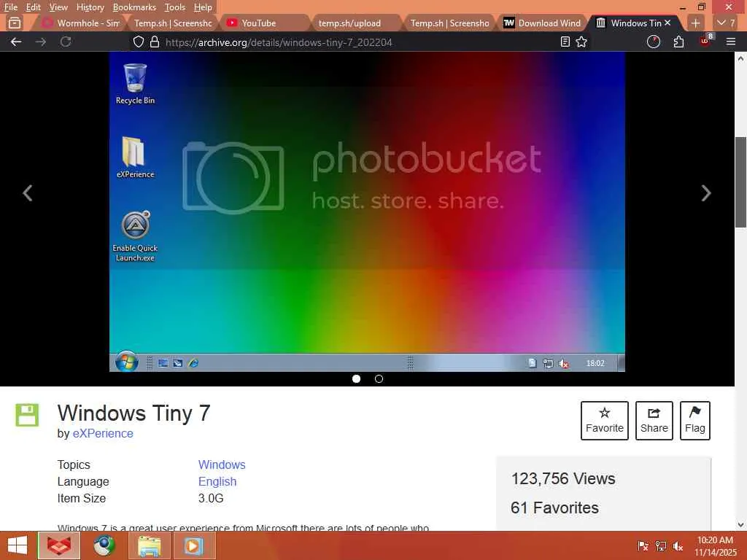Click the green floppy disk software icon
Screen dimensions: 747x560
click(27, 415)
